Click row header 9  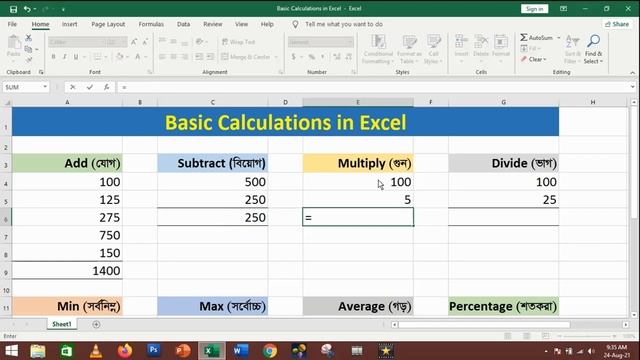pyautogui.click(x=6, y=272)
